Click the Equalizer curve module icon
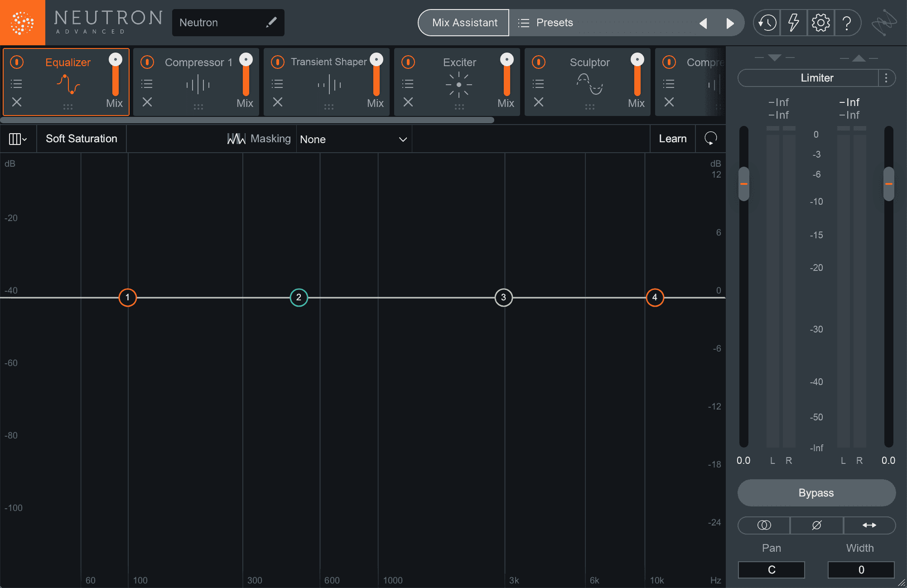Screen dimensions: 907x588 [68, 84]
